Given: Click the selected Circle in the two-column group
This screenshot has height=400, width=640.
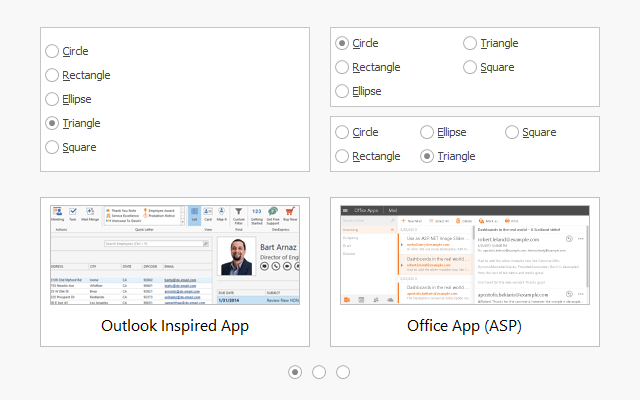Looking at the screenshot, I should [x=342, y=43].
